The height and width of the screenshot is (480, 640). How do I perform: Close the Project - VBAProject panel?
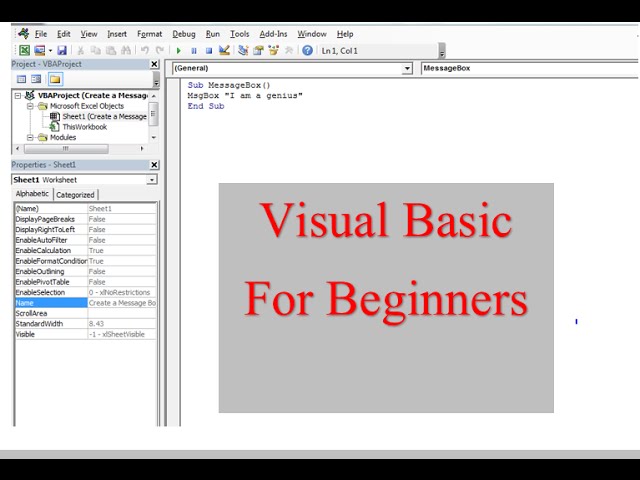pos(154,64)
